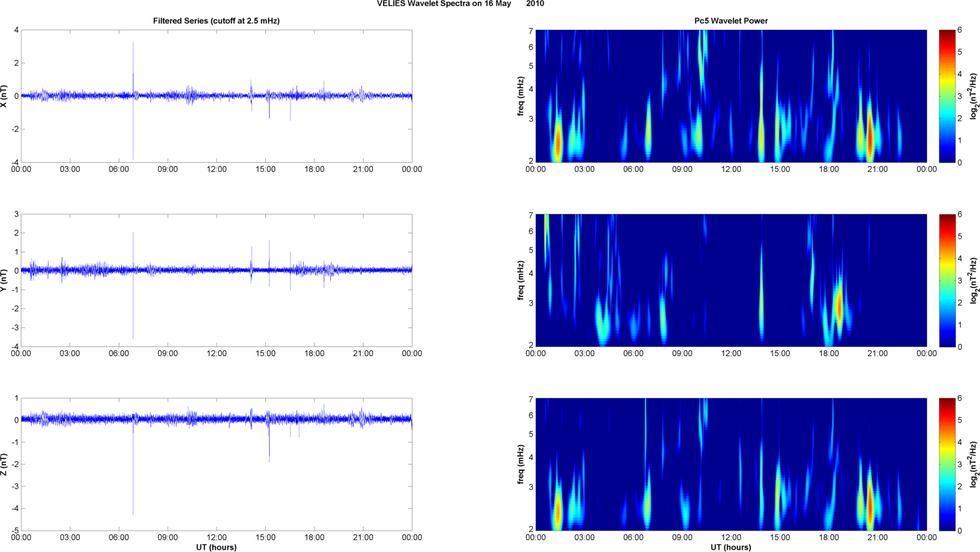
Task: Click the top spectrogram's color bar
Action: (x=947, y=96)
